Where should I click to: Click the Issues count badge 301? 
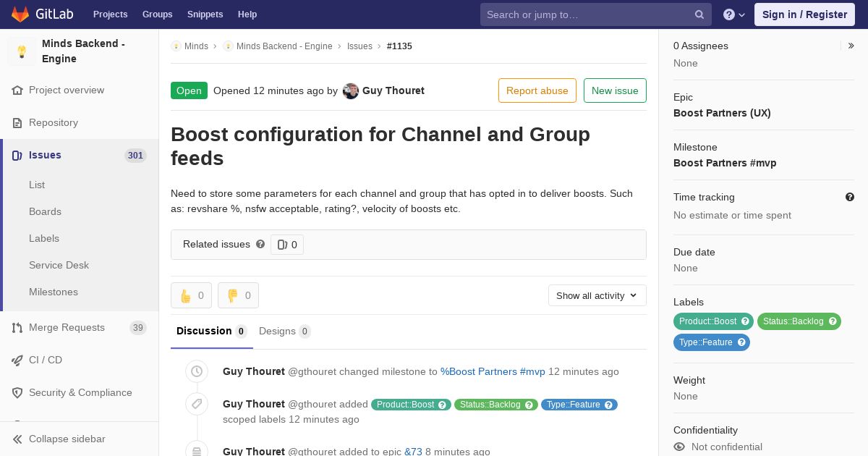coord(135,156)
